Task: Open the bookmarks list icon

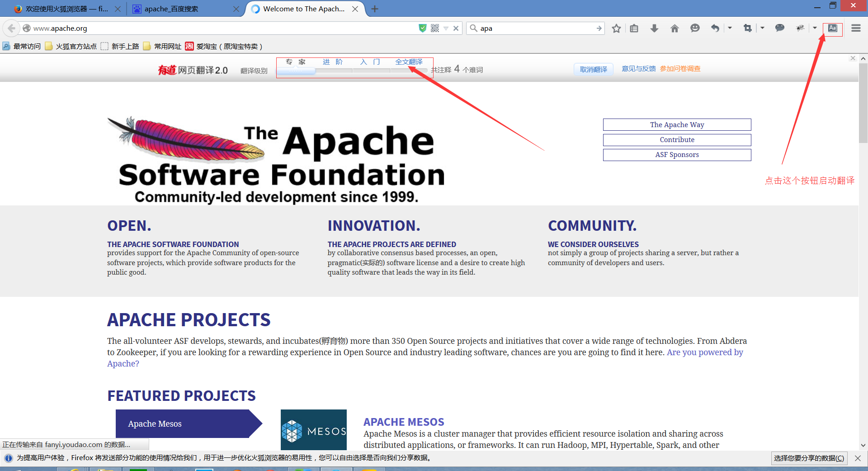Action: coord(634,28)
